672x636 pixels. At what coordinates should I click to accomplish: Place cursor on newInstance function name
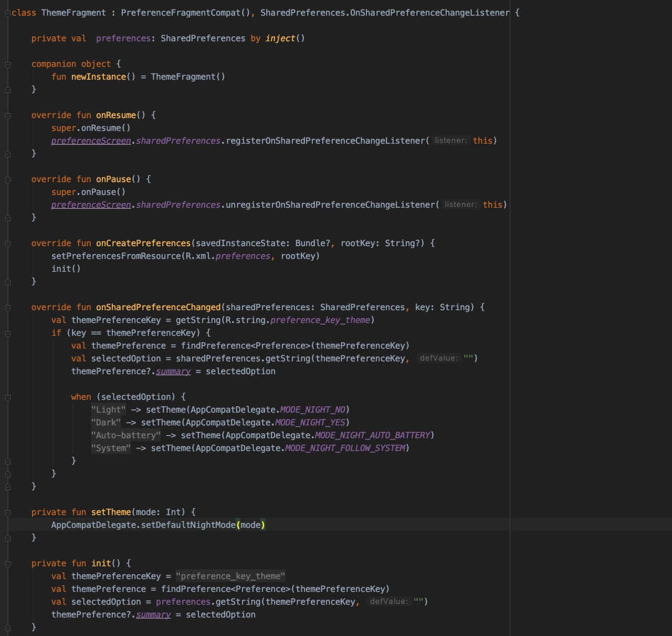pyautogui.click(x=99, y=77)
